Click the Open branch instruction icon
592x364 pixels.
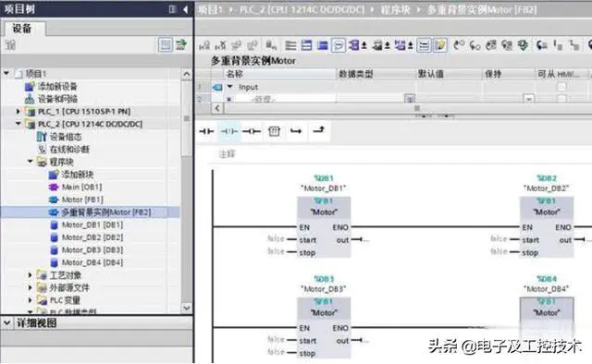click(296, 131)
